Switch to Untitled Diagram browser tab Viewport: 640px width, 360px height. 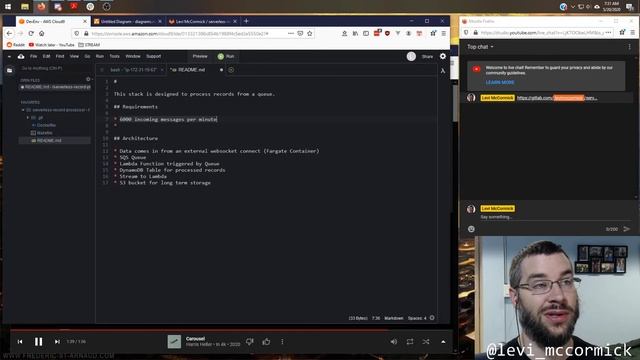pos(127,21)
